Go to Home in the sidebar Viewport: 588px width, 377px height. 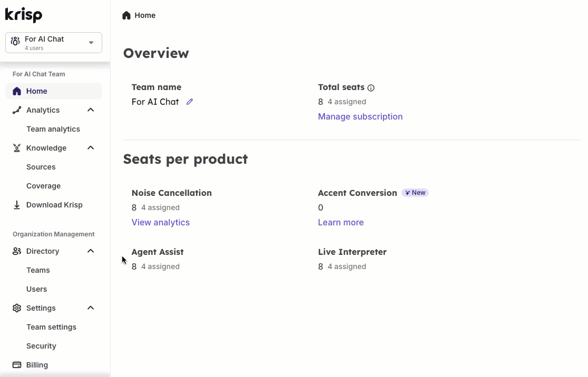click(x=54, y=92)
